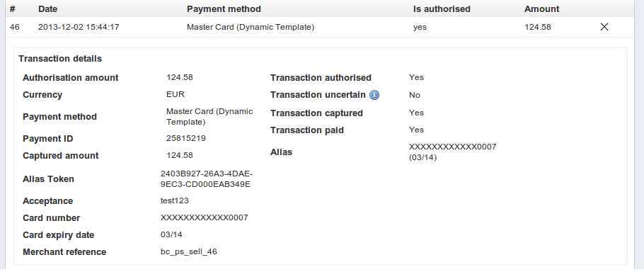Click the Amount column header

pyautogui.click(x=541, y=9)
